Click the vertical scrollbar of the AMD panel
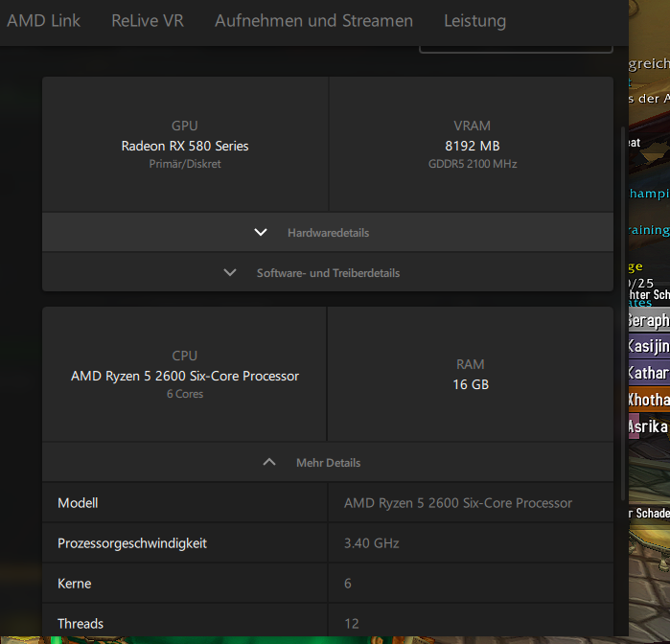This screenshot has height=644, width=670. pyautogui.click(x=623, y=312)
